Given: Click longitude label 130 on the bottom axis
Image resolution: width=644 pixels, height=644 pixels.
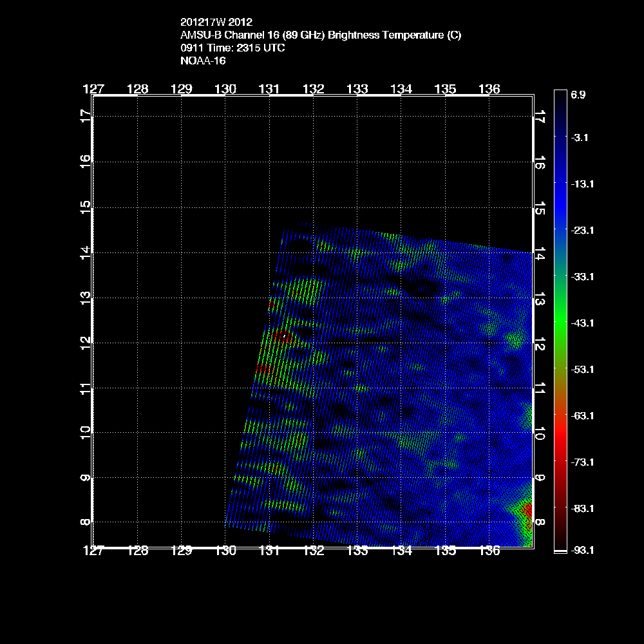Looking at the screenshot, I should (225, 551).
